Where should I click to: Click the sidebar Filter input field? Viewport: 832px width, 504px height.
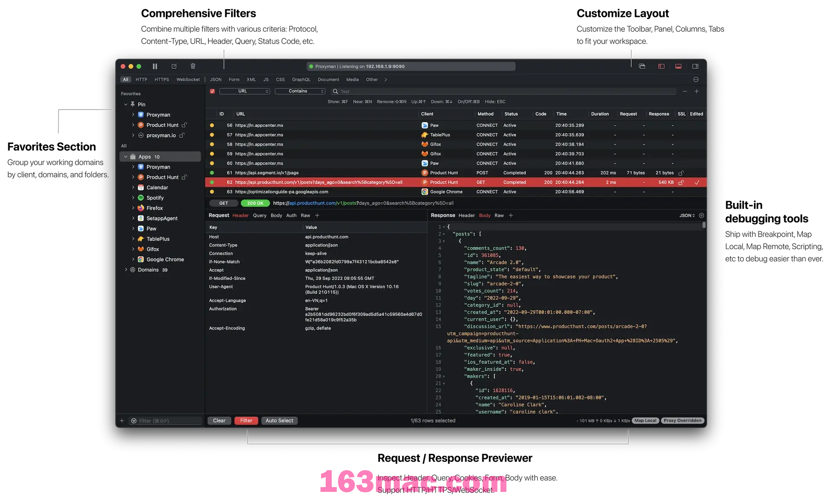point(166,421)
